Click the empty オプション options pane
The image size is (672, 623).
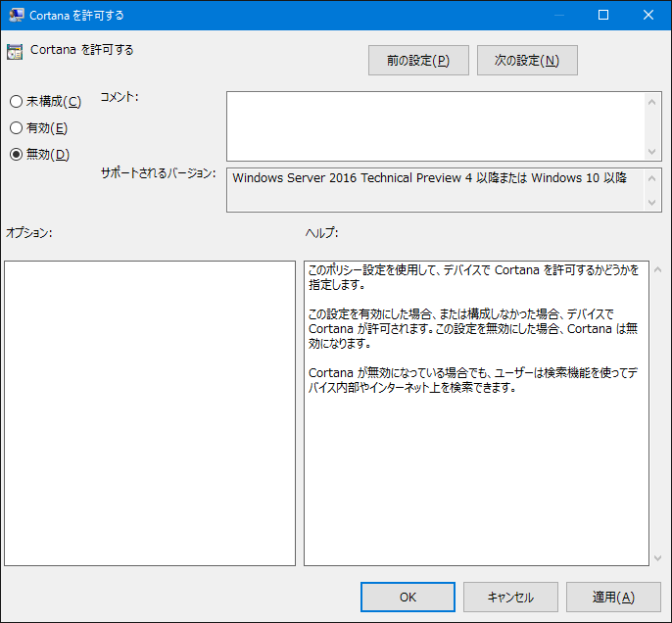[150, 413]
